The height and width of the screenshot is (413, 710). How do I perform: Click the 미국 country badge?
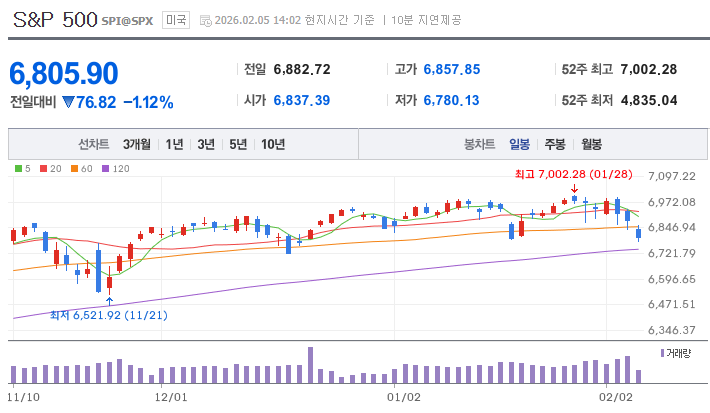(x=176, y=20)
